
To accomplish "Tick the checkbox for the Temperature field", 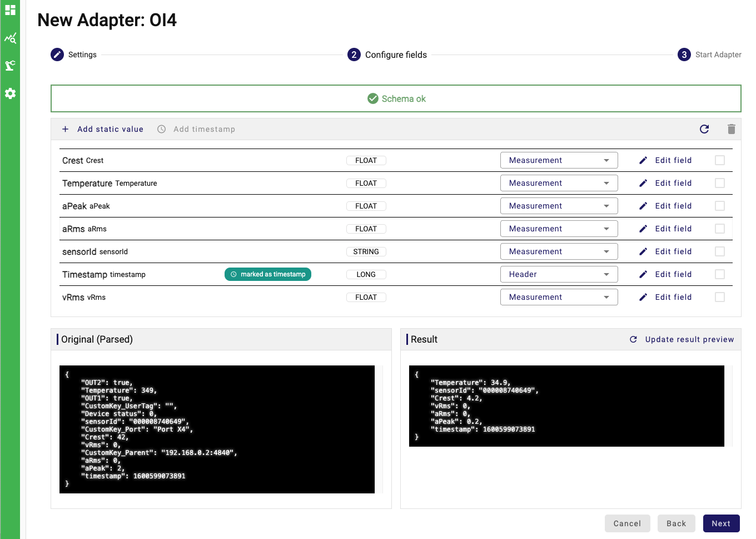I will point(720,183).
